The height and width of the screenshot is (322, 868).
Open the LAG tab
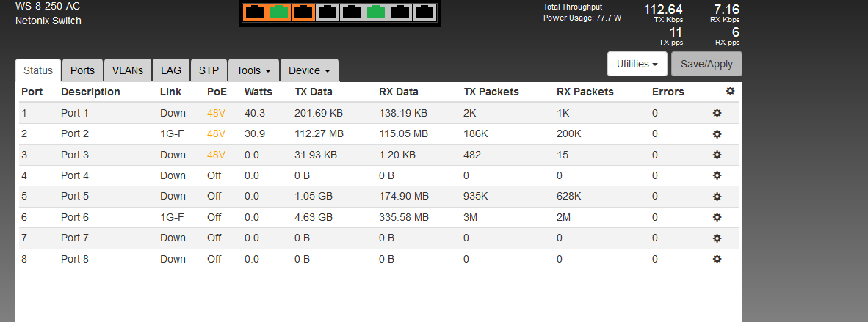[171, 71]
